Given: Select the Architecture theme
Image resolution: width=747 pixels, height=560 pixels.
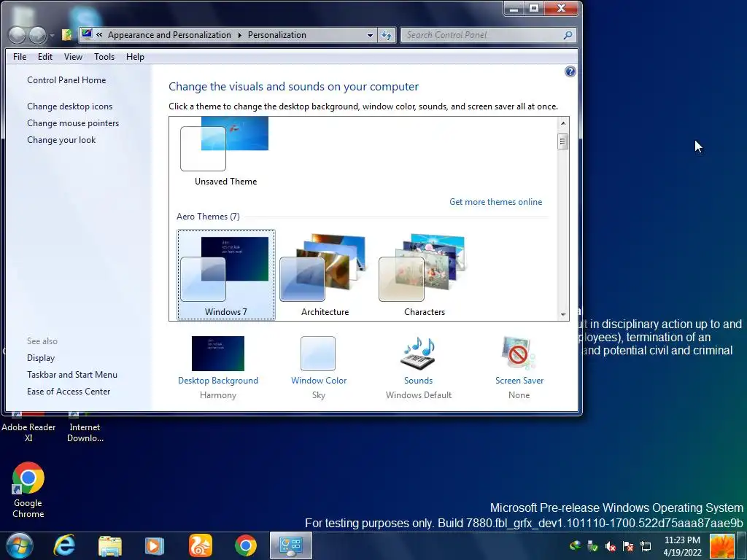Looking at the screenshot, I should tap(325, 275).
